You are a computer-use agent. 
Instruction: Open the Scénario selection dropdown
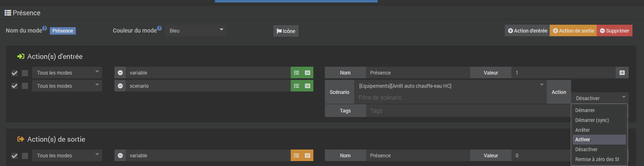tap(451, 86)
